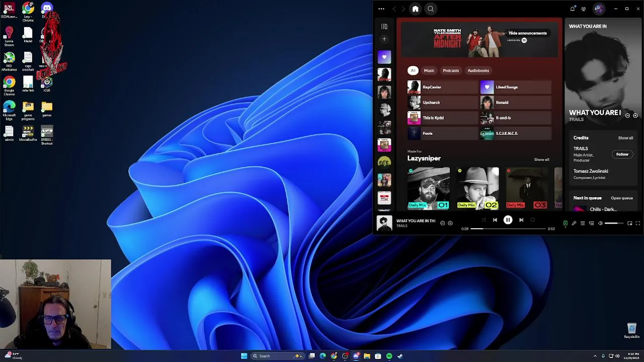644x362 pixels.
Task: Skip to next track
Action: tap(521, 220)
